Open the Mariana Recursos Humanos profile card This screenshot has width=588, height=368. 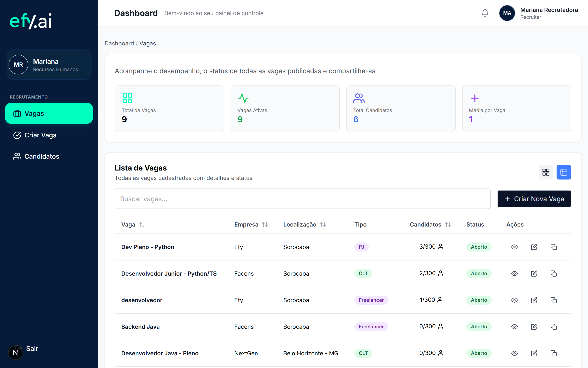pyautogui.click(x=49, y=64)
